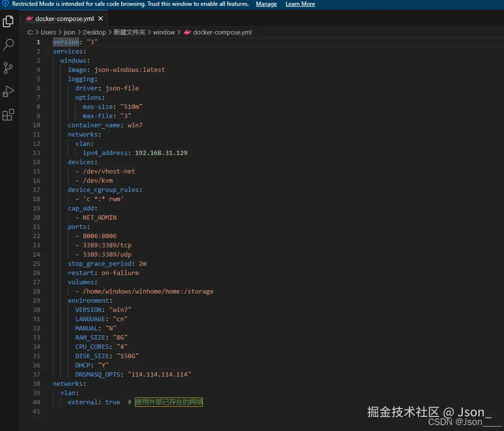
Task: Close the docker-compose.yml tab
Action: [101, 18]
